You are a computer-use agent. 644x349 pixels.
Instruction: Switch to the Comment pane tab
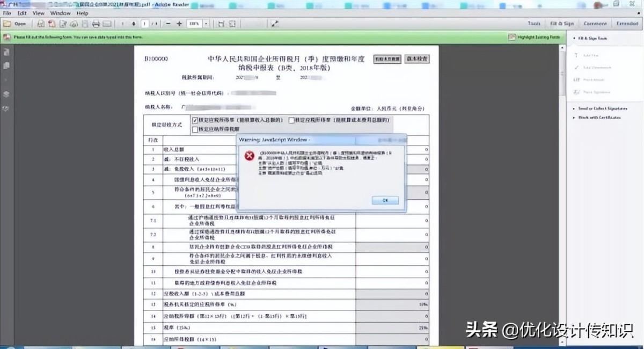(595, 24)
